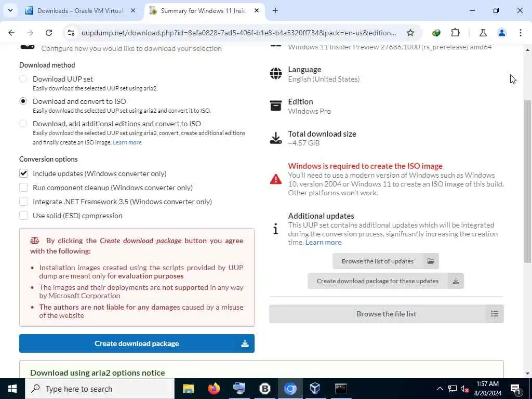The image size is (532, 399).
Task: Open Chrome Labs flask icon
Action: coord(483,33)
